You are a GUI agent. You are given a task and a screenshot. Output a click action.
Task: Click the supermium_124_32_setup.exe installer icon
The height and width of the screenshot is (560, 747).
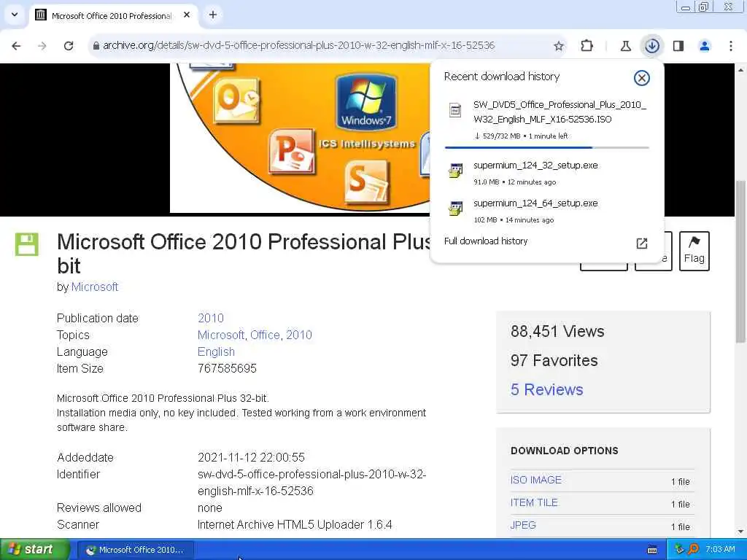(x=455, y=170)
